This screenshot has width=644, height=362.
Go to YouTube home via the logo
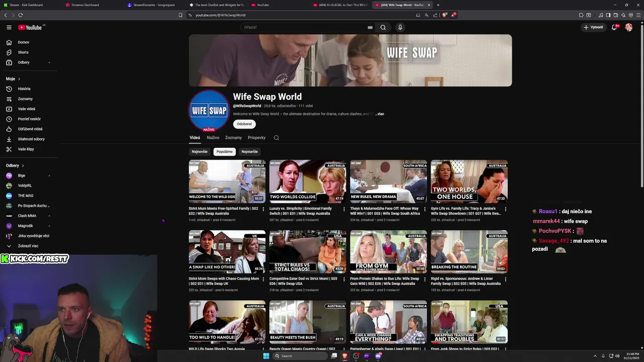pyautogui.click(x=30, y=28)
